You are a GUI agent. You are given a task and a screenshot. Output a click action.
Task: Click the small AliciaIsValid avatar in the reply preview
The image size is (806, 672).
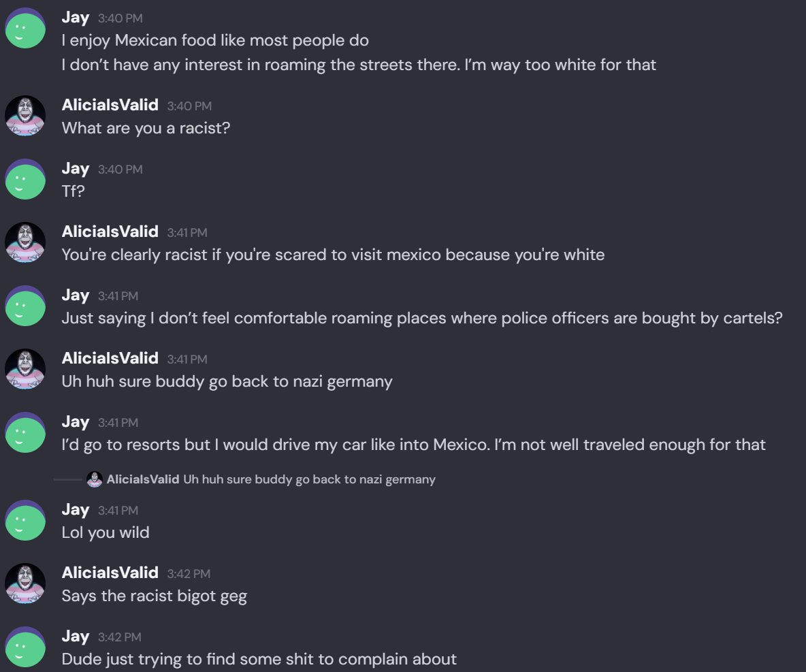coord(95,479)
